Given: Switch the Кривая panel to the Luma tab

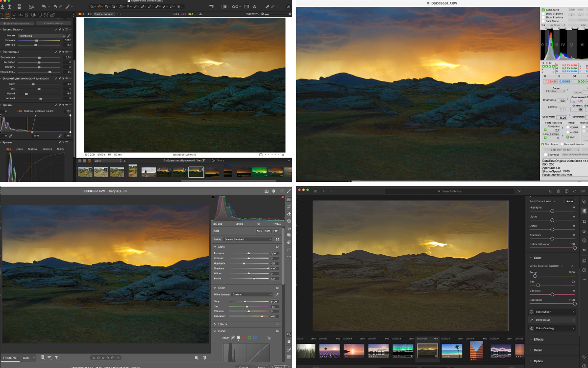Looking at the screenshot, I should pyautogui.click(x=19, y=149).
